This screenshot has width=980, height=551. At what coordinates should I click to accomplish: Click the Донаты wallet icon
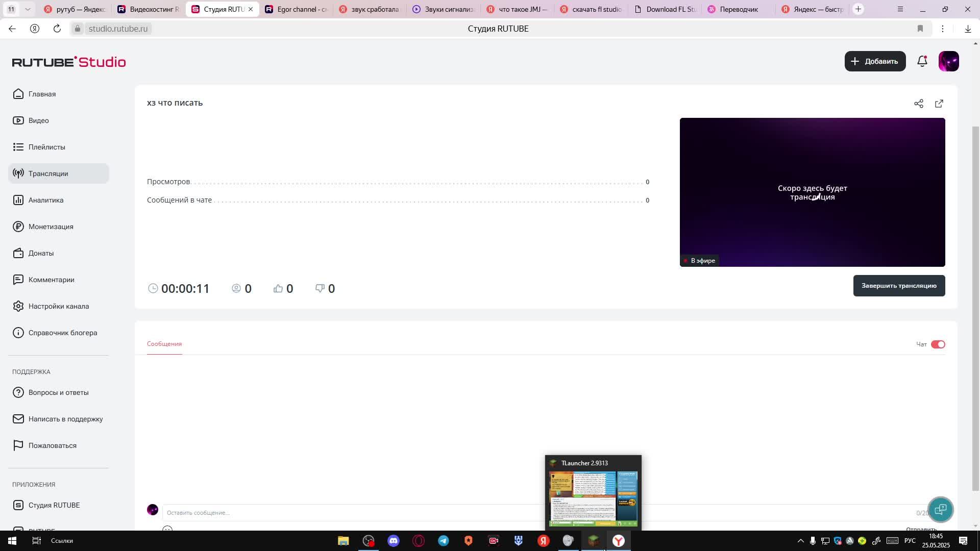18,253
